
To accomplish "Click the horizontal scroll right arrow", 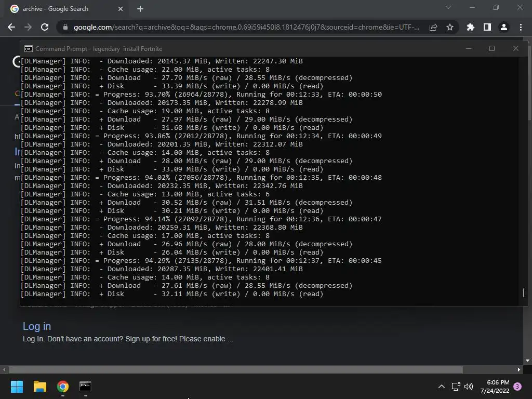I will 519,369.
